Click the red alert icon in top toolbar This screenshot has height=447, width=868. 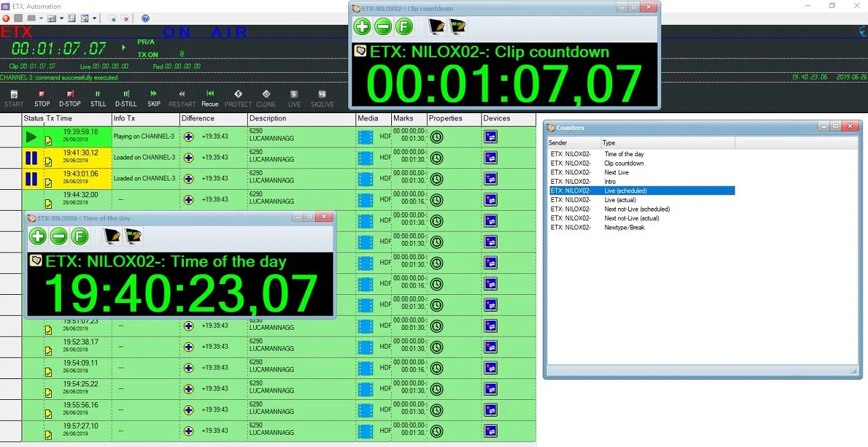(5, 18)
